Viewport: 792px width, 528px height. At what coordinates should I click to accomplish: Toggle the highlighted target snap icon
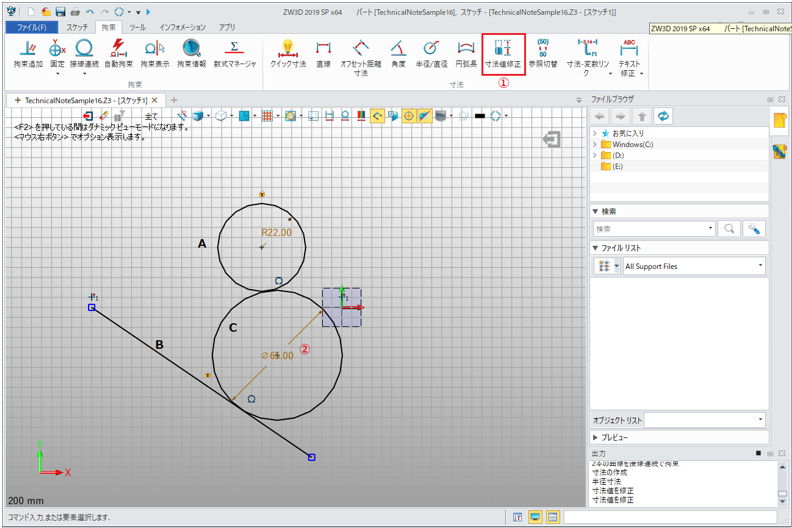click(x=408, y=116)
